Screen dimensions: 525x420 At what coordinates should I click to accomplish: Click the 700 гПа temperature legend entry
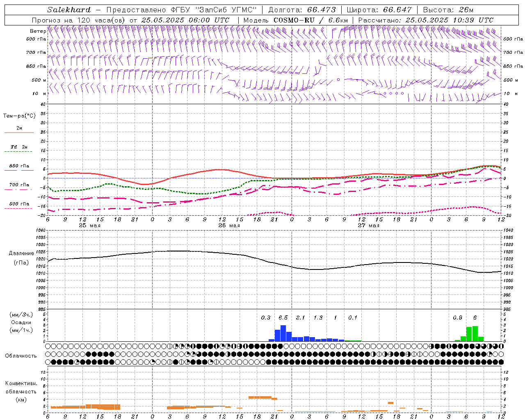coord(19,185)
